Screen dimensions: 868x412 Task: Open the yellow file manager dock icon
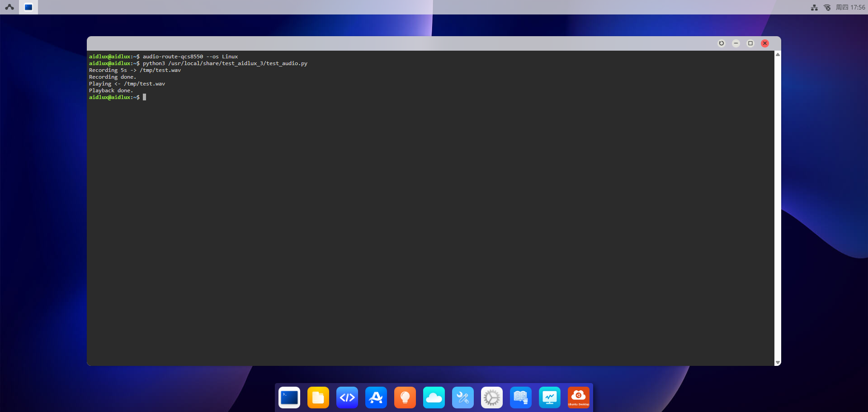click(318, 398)
